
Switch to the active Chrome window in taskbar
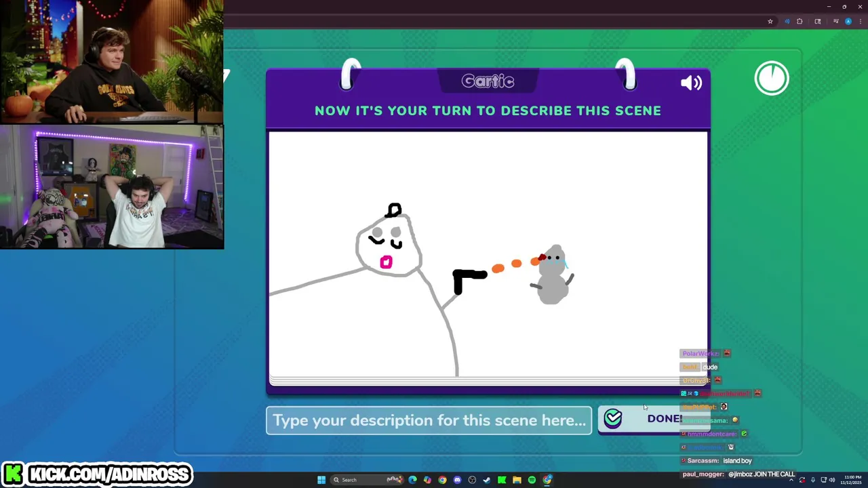tap(547, 480)
